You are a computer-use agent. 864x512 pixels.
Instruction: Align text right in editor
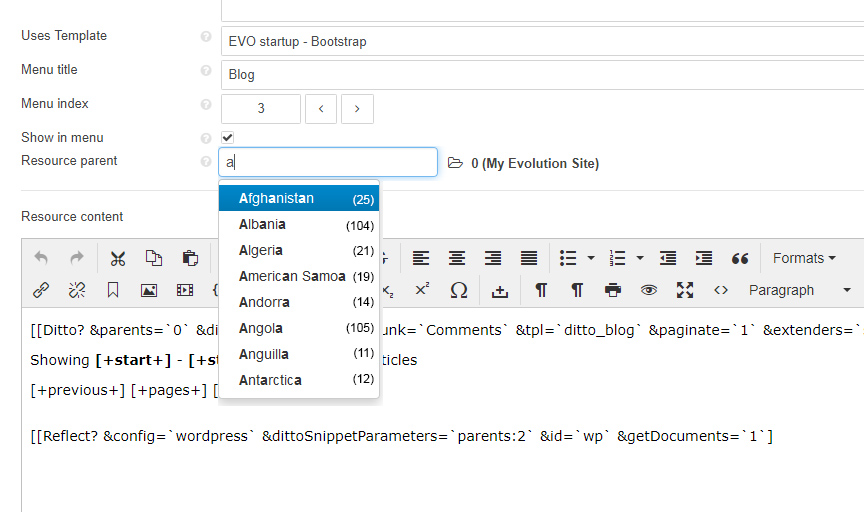[x=493, y=258]
